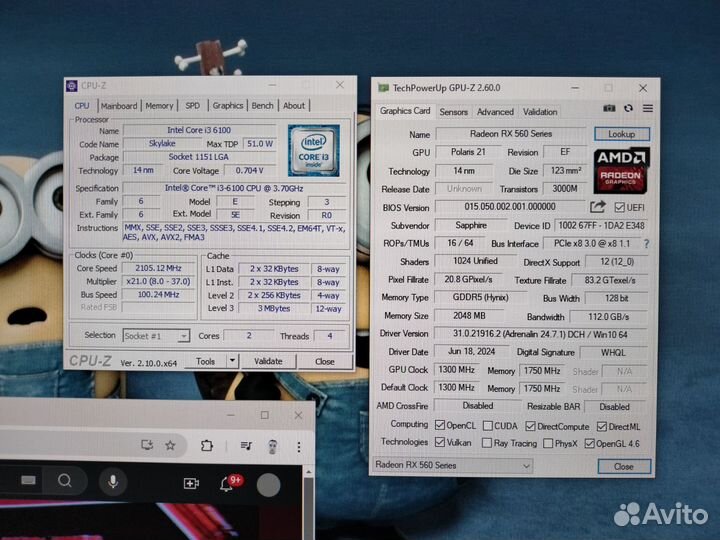Click the Bus Interface question mark

point(647,244)
